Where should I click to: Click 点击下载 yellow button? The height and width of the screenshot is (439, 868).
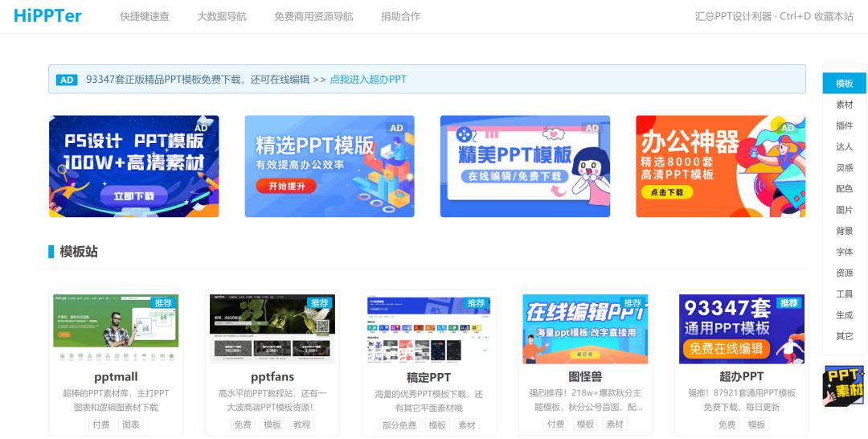coord(666,192)
